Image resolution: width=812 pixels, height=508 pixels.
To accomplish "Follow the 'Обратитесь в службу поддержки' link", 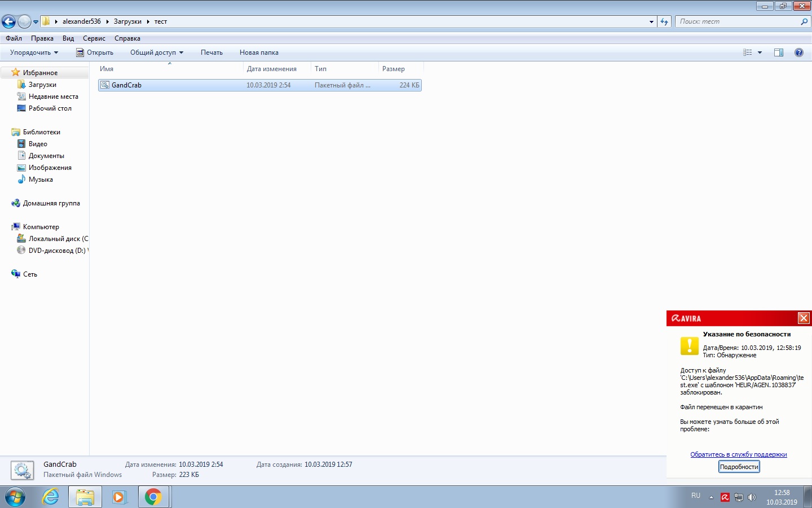I will pyautogui.click(x=739, y=454).
